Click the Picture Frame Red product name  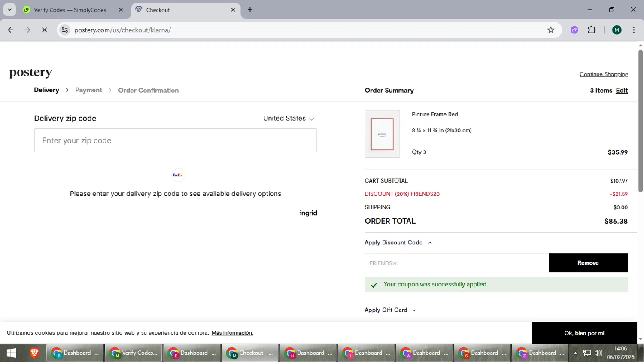435,114
